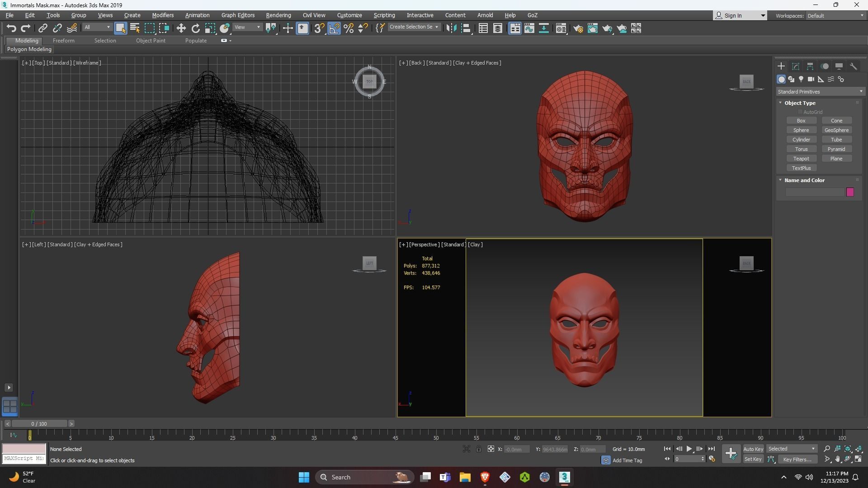
Task: Open the Rendering menu
Action: (x=278, y=15)
